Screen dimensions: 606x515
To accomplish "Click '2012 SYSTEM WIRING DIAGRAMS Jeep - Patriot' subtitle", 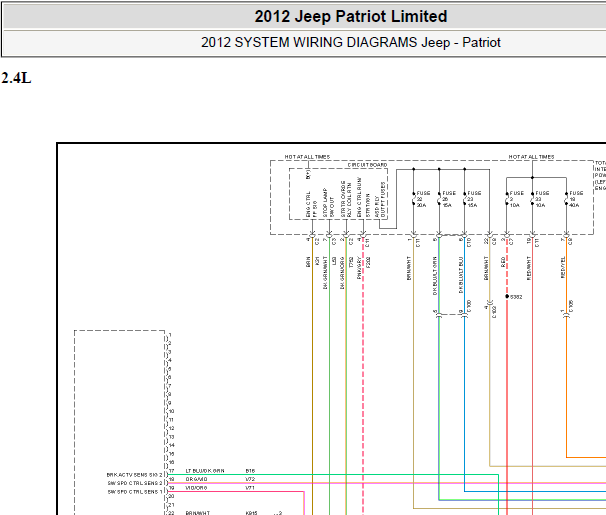I will (x=351, y=42).
